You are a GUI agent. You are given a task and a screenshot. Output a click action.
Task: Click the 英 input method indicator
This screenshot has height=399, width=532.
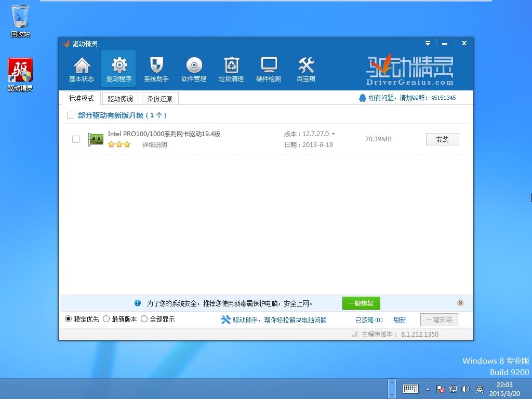pos(480,389)
